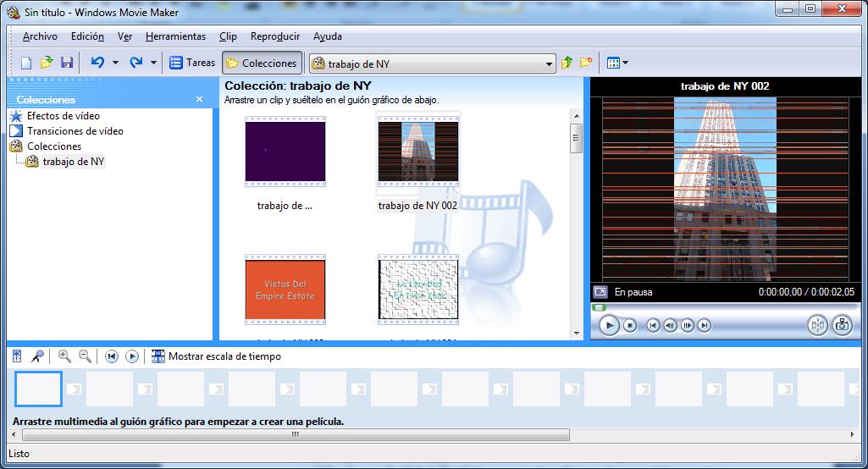
Task: Click the take picture camera icon
Action: click(x=842, y=325)
